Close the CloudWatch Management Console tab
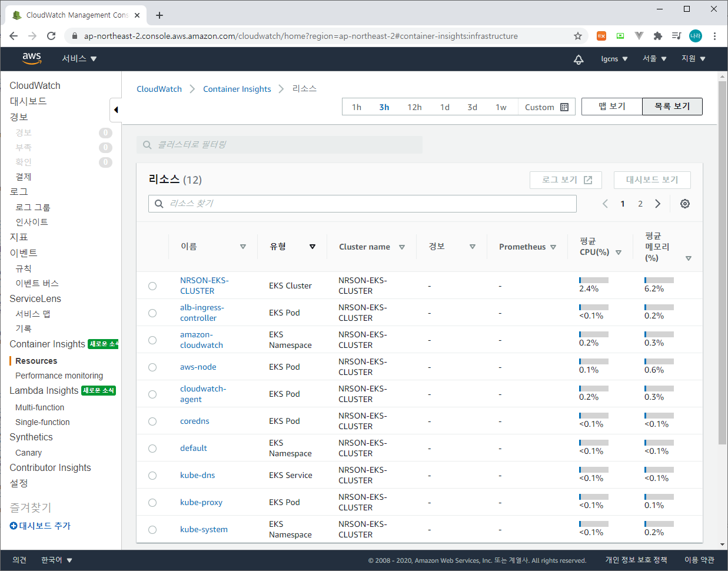This screenshot has height=571, width=728. click(137, 15)
